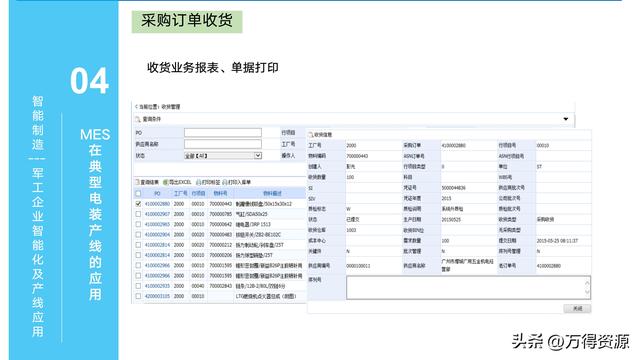Image resolution: width=640 pixels, height=360 pixels.
Task: Uncheck the row 4100002880 checkbox
Action: point(138,204)
